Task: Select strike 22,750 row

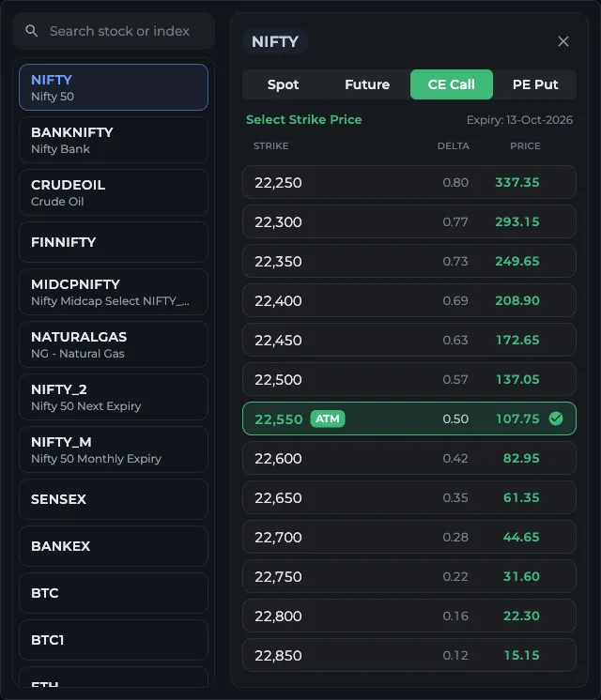Action: pos(409,576)
